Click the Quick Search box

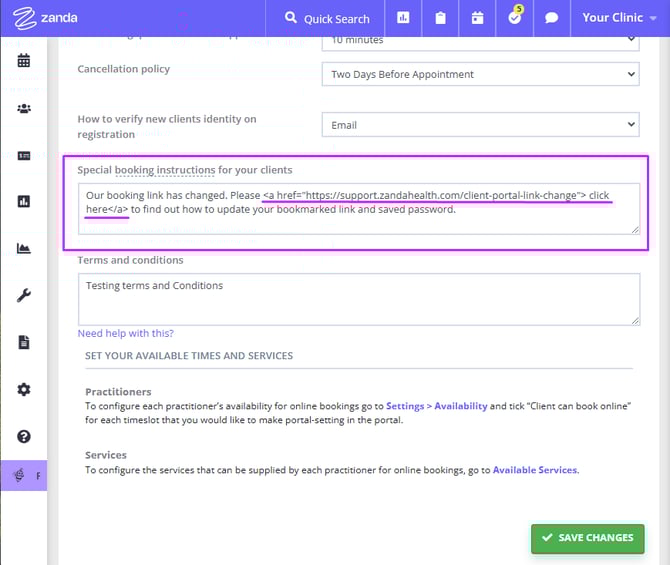tap(327, 18)
